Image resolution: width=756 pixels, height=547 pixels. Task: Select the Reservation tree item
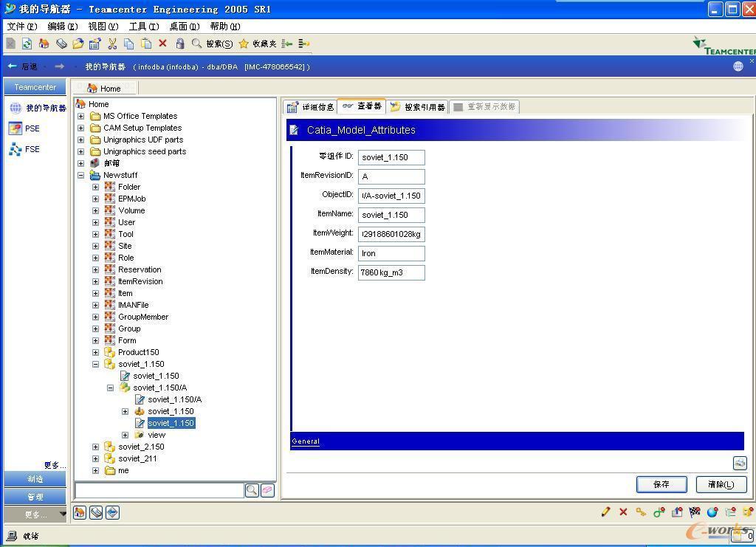click(140, 269)
